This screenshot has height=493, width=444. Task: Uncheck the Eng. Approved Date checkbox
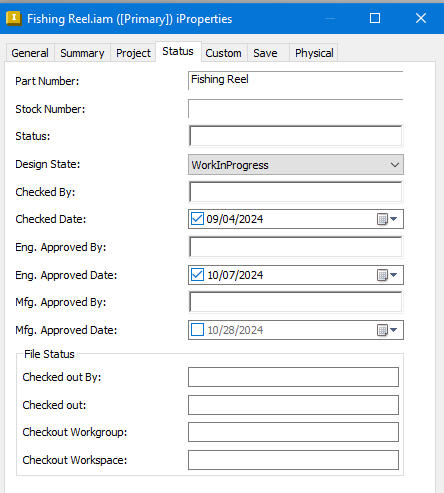coord(197,275)
